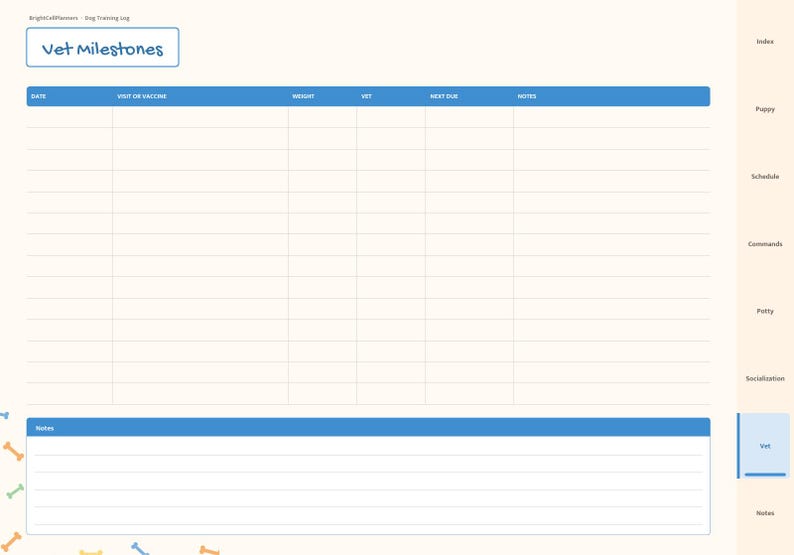Select the Potty tab

(765, 311)
